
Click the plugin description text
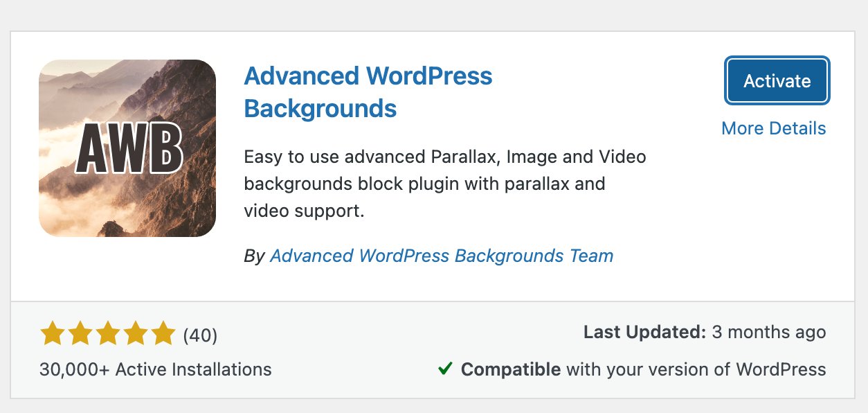pos(445,183)
